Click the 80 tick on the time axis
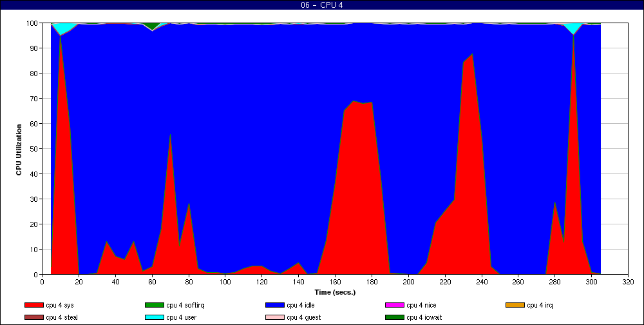Image resolution: width=644 pixels, height=325 pixels. (x=189, y=281)
